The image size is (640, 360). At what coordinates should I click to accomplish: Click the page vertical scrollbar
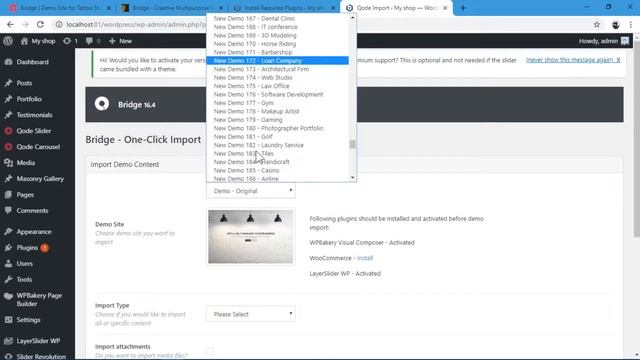(636, 139)
